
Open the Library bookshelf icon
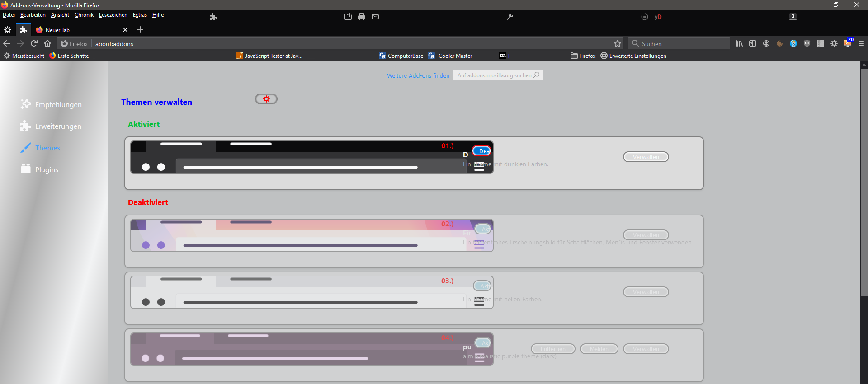tap(739, 43)
